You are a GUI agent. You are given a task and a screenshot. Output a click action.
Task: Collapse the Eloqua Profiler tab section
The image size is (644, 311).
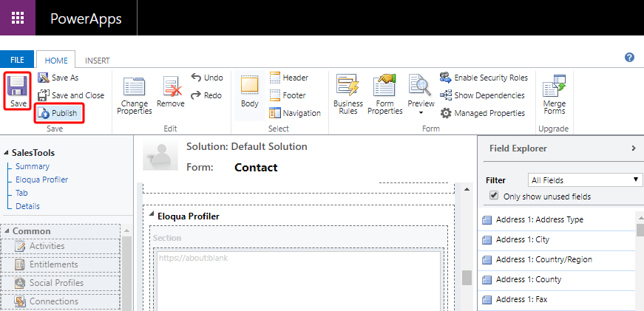152,213
